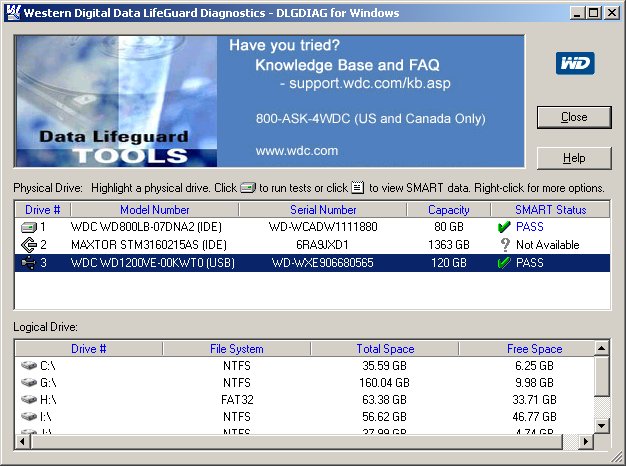The image size is (626, 466).
Task: Click the 80 GB capacity cell
Action: point(449,227)
